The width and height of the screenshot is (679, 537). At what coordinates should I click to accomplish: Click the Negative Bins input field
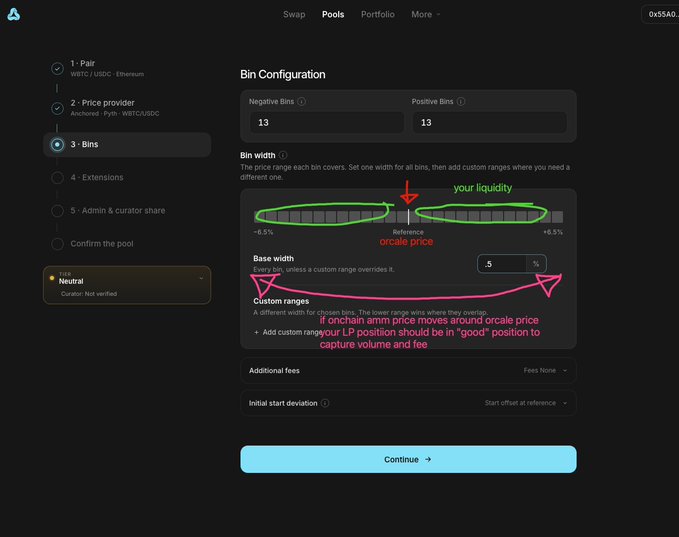[x=327, y=123]
